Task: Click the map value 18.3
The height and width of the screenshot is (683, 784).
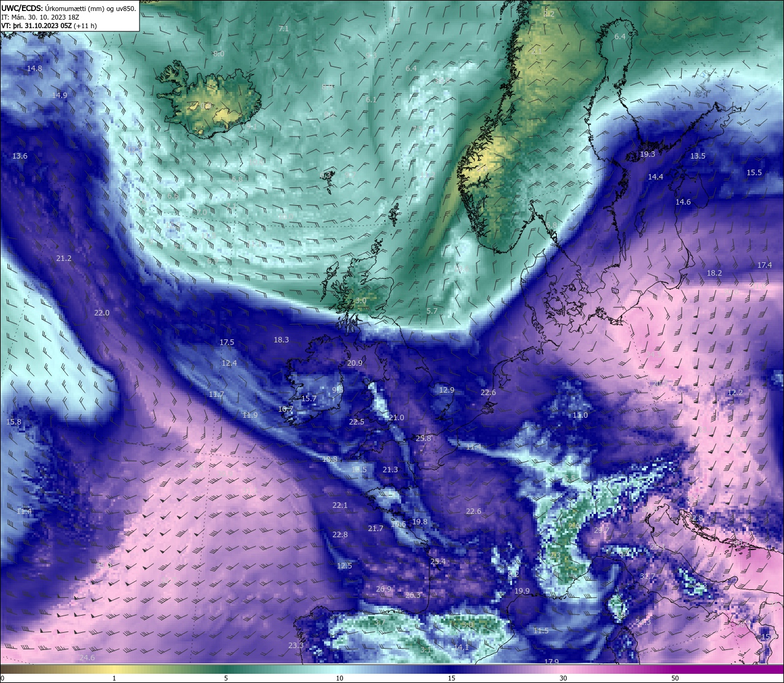Action: (281, 339)
